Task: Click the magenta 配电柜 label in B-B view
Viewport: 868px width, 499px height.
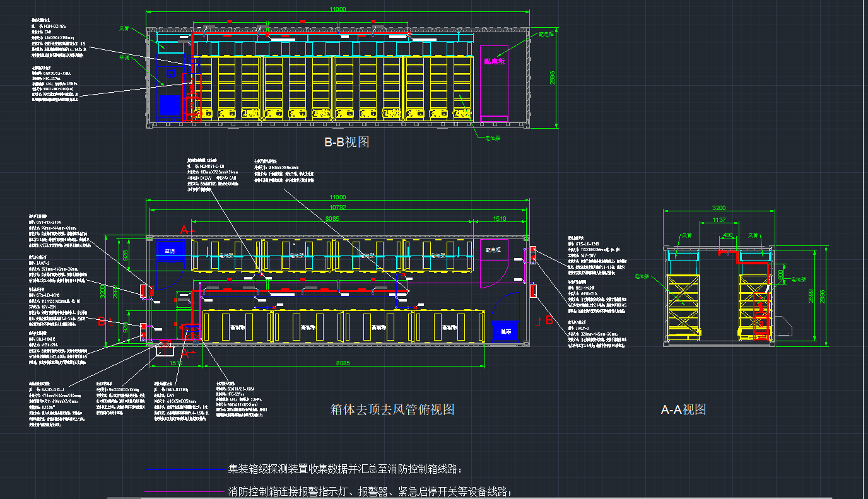Action: 495,61
